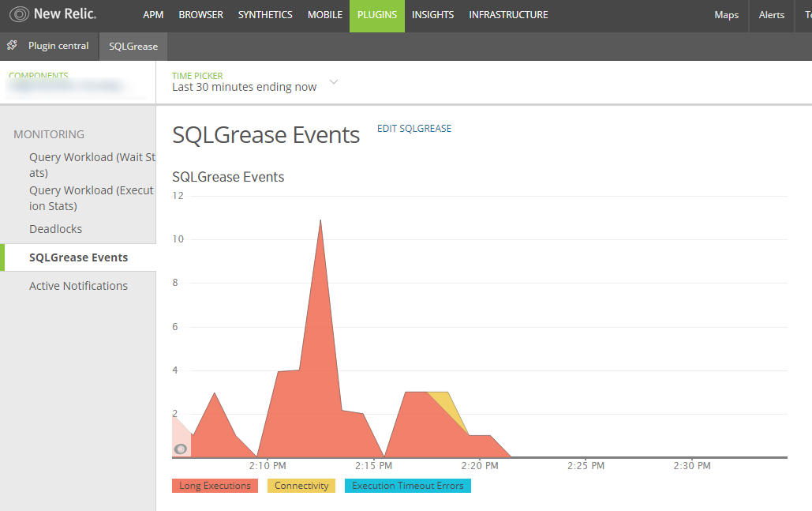Open the BROWSER menu
The width and height of the screenshot is (812, 511).
pos(201,15)
